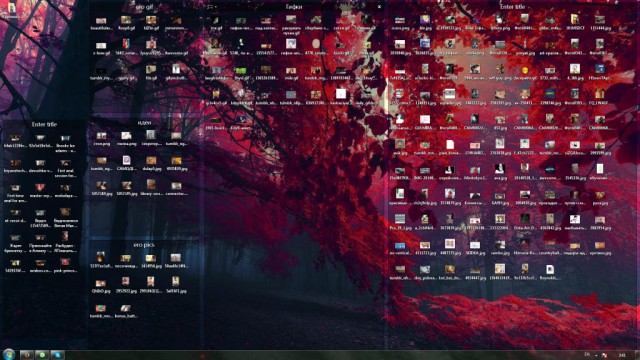Select the Dota-Art-D... image file

tap(525, 222)
